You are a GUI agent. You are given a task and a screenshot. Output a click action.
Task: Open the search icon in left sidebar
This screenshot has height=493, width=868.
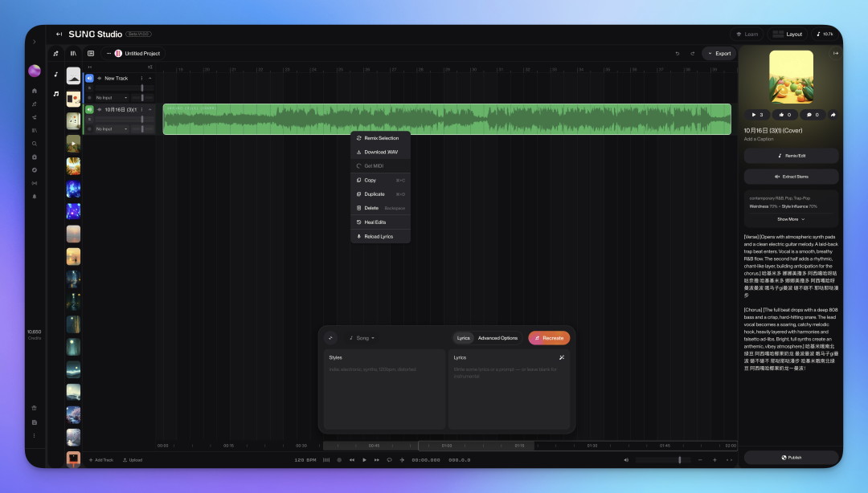coord(35,144)
